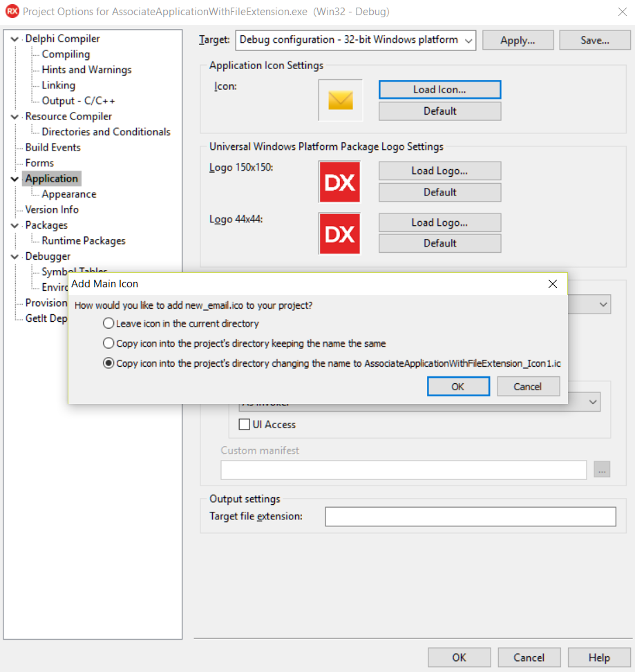Click the custom manifest browse ellipsis button

click(602, 470)
